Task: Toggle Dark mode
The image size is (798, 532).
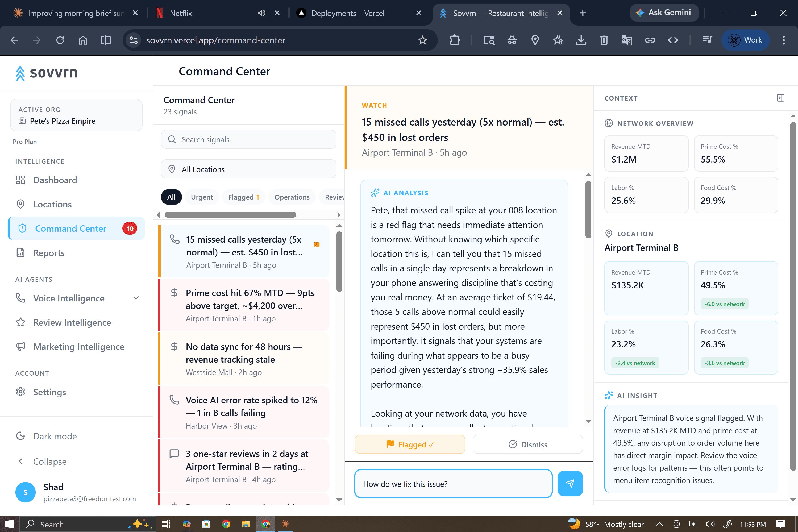Action: 55,436
